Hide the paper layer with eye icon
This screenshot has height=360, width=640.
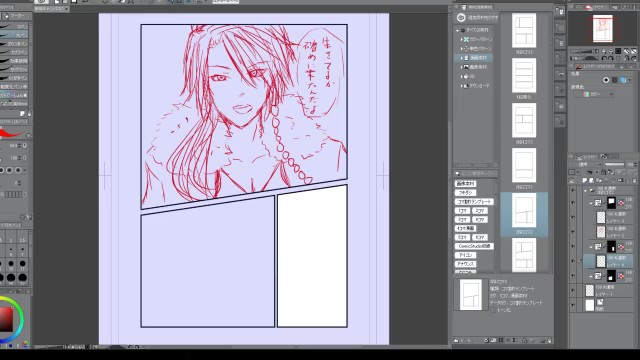point(573,305)
